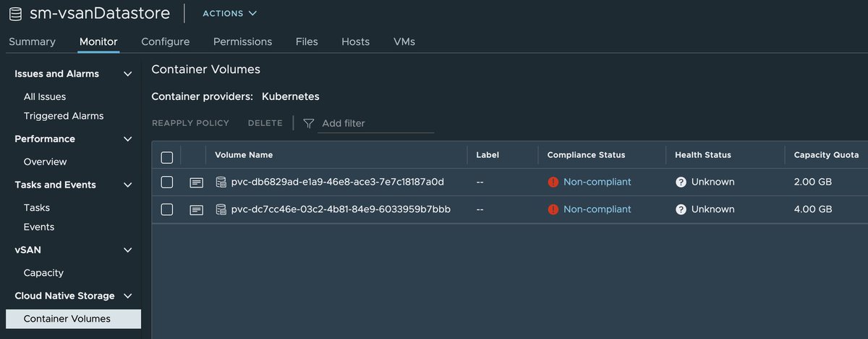Click the DELETE button
This screenshot has height=339, width=868.
tap(265, 123)
